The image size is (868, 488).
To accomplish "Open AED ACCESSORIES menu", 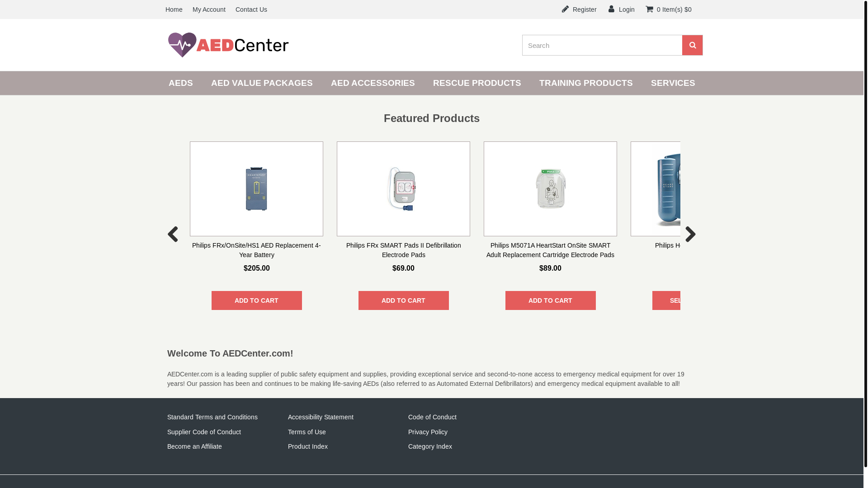I will coord(373,83).
